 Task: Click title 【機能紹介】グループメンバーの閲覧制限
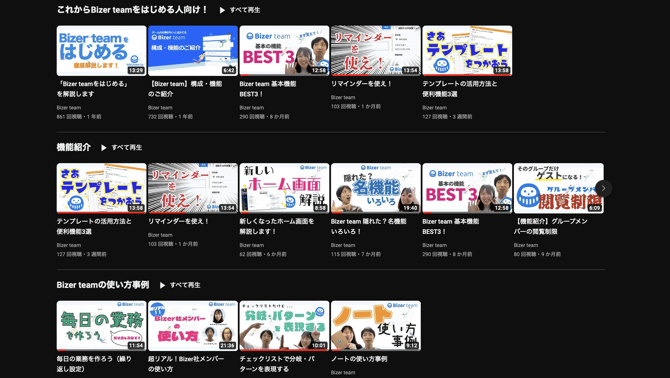click(x=551, y=226)
